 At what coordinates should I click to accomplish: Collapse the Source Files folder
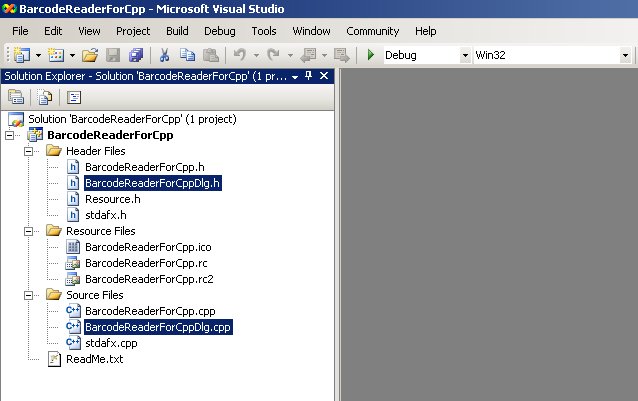pyautogui.click(x=29, y=295)
